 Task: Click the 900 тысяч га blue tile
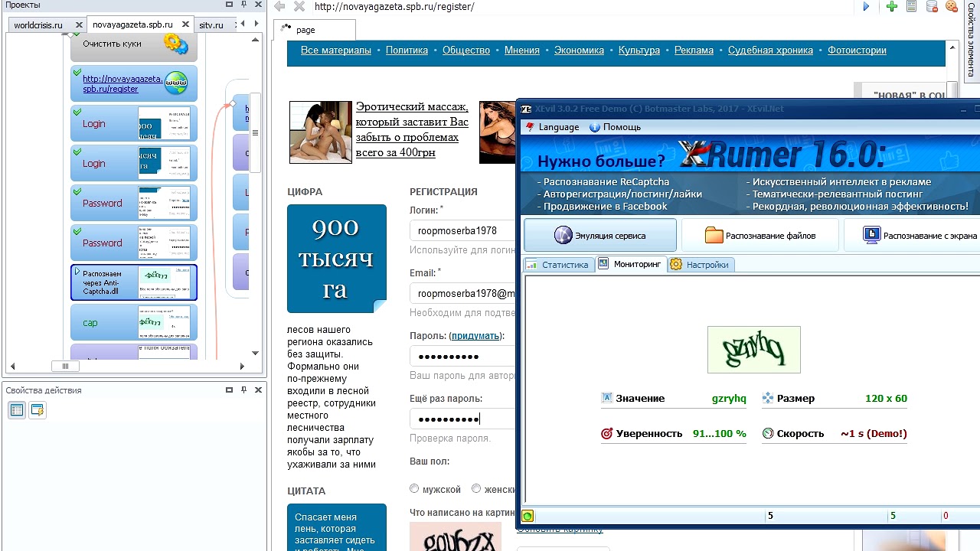tap(337, 259)
